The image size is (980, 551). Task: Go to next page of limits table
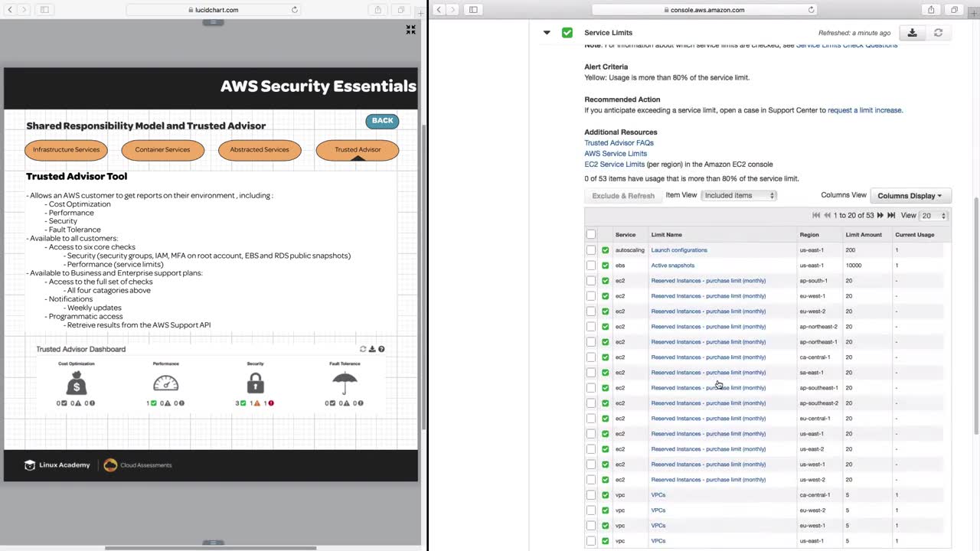click(x=880, y=216)
